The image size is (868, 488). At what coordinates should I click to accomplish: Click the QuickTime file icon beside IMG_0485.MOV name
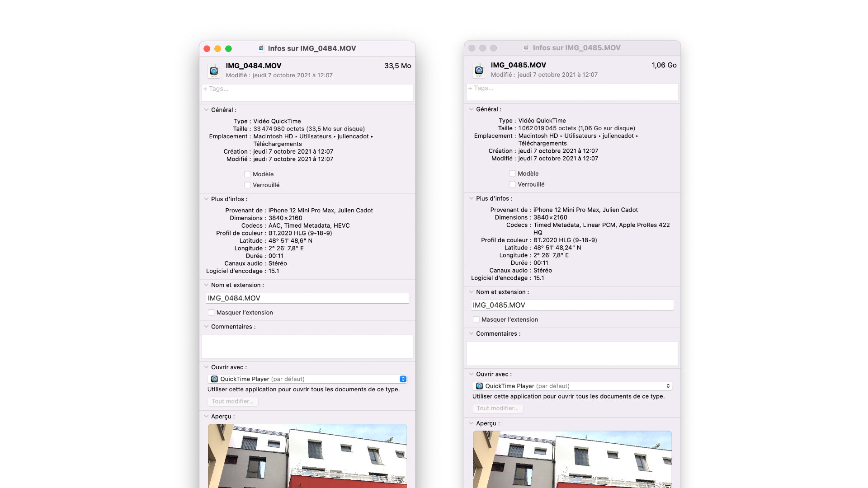coord(479,70)
